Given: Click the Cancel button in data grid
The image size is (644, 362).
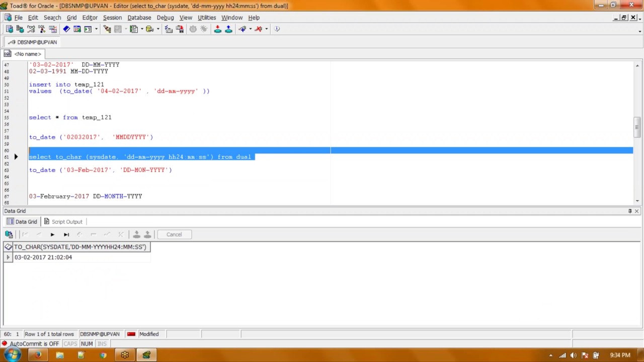Looking at the screenshot, I should (174, 234).
